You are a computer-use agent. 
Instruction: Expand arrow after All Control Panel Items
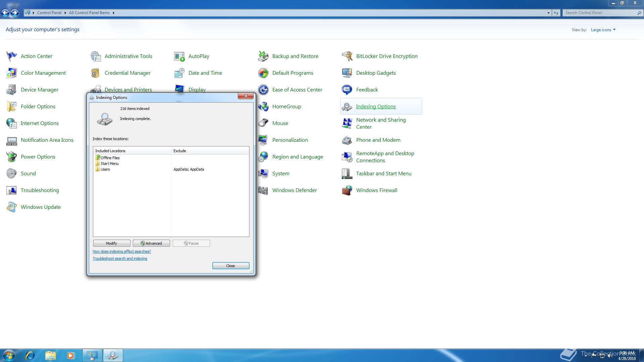[114, 13]
